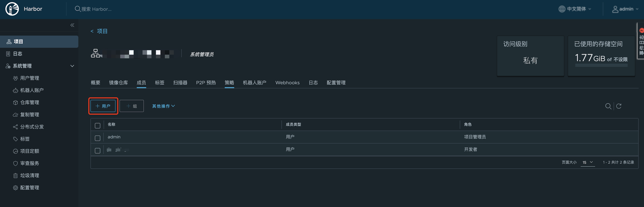Viewport: 644px width, 207px height.
Task: Open 复制管理 cloud icon entry
Action: [x=29, y=115]
